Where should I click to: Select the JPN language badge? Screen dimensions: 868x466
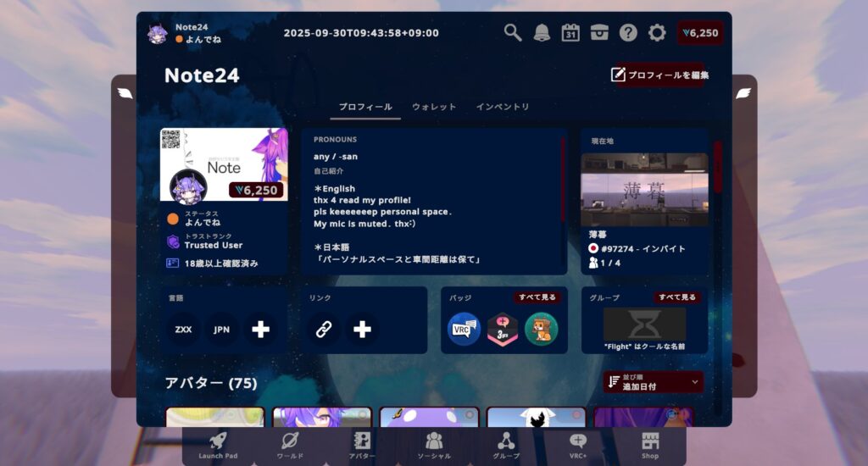click(x=222, y=329)
